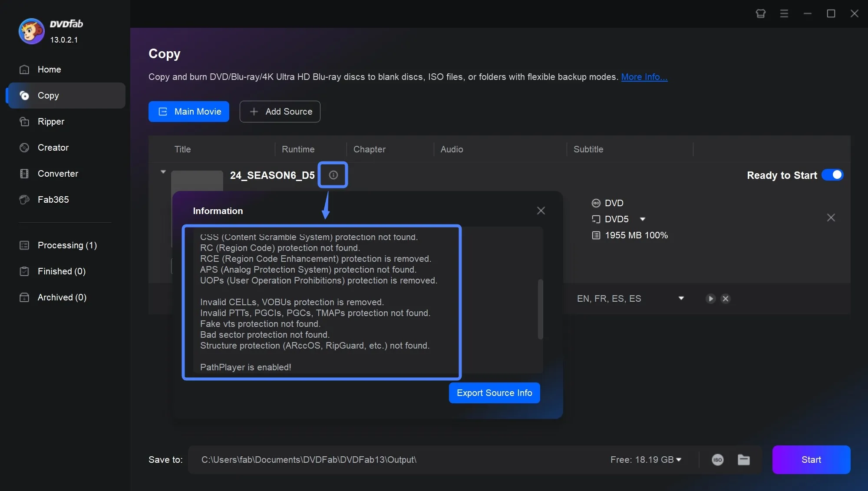Image resolution: width=868 pixels, height=491 pixels.
Task: Open Fab365 in the sidebar
Action: click(53, 200)
